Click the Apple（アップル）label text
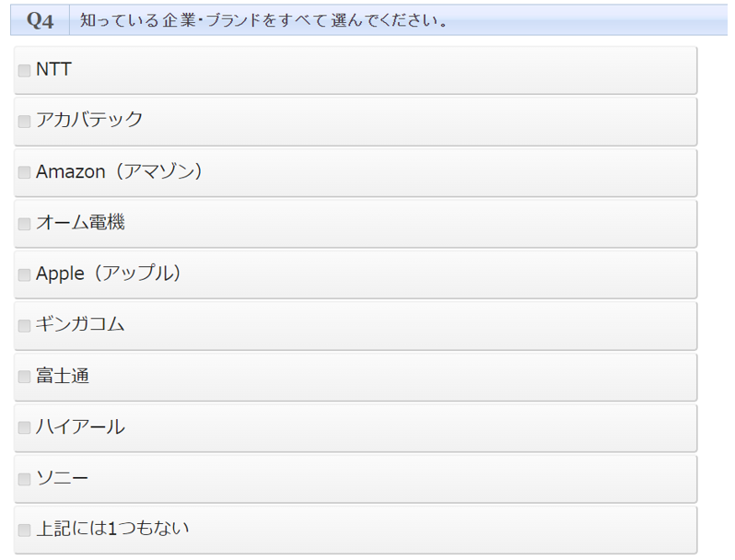This screenshot has width=735, height=560. (109, 274)
